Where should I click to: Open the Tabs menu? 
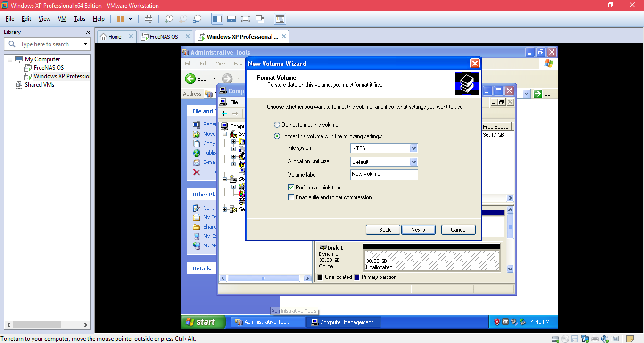click(80, 19)
